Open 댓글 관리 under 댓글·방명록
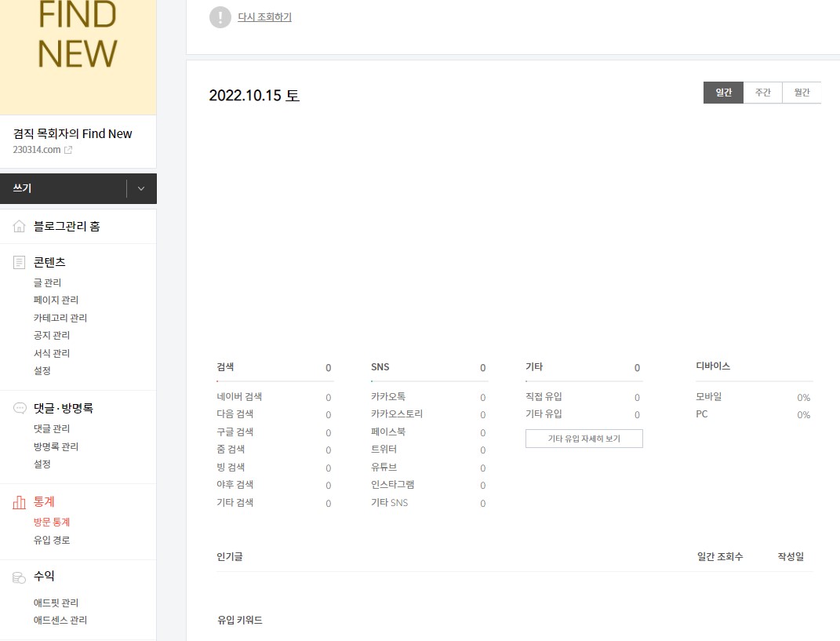This screenshot has height=641, width=840. point(49,428)
